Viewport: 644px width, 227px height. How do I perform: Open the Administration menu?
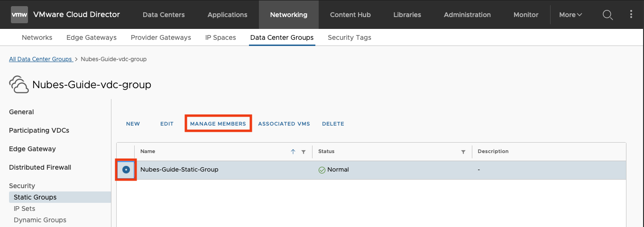tap(467, 15)
